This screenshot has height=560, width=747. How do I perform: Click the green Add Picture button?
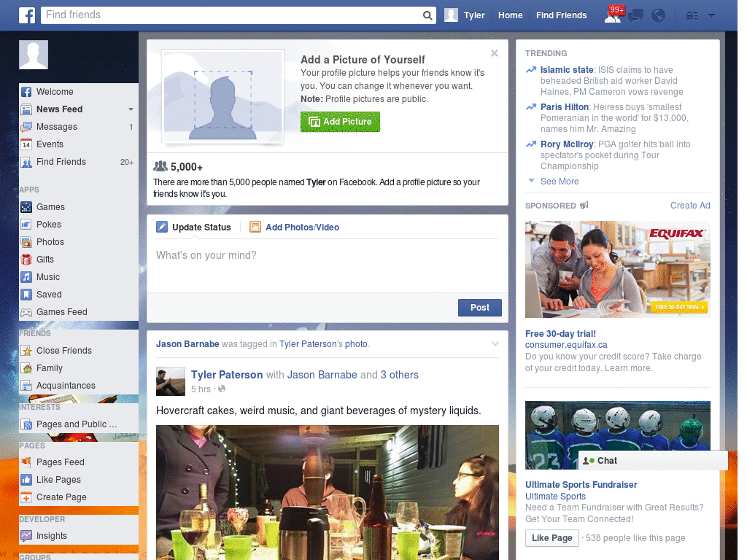[x=340, y=122]
